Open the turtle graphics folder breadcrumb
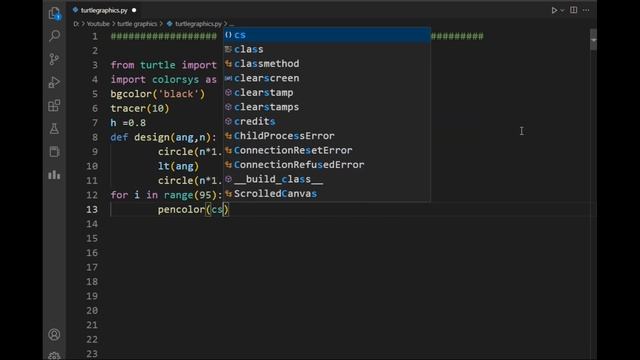Viewport: 640px width, 360px height. click(137, 24)
